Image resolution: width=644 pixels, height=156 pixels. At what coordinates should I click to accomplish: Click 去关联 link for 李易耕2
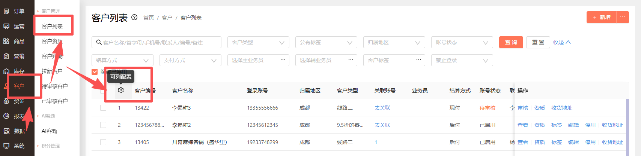[x=382, y=125]
